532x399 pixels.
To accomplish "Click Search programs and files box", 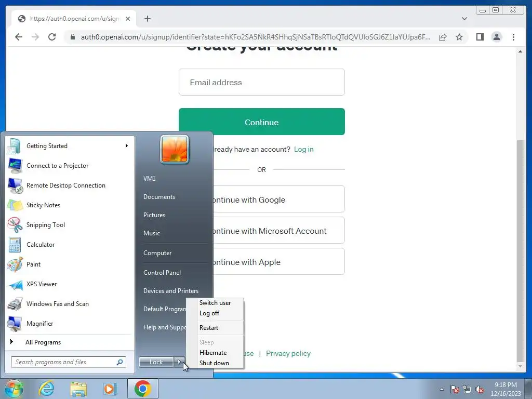I will (68, 362).
